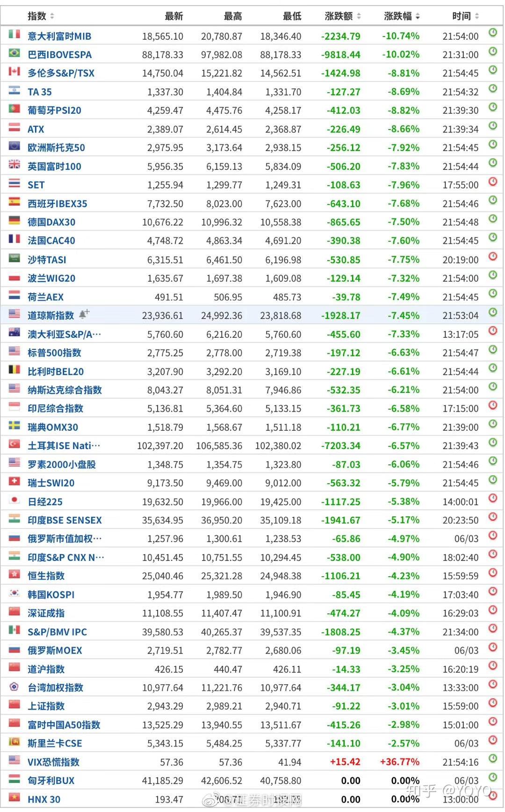The image size is (505, 812).
Task: Open the 台湾加权指数 link
Action: 56,688
